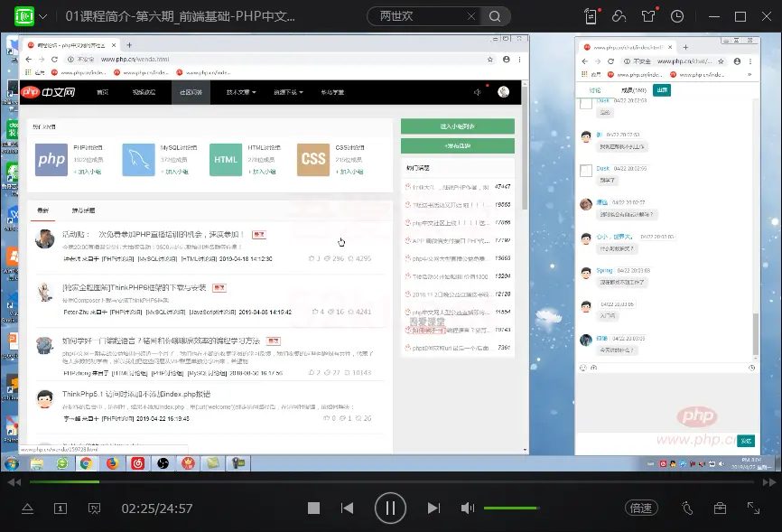The width and height of the screenshot is (782, 532).
Task: Select the 讨论 tab in chat window
Action: (x=594, y=90)
